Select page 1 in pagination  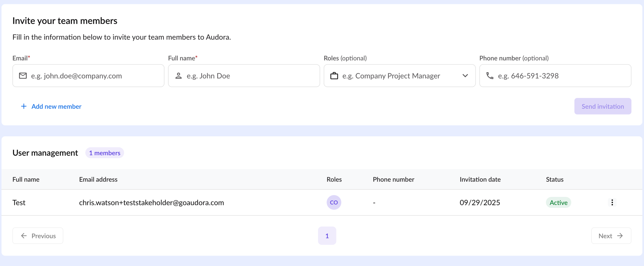pos(327,236)
